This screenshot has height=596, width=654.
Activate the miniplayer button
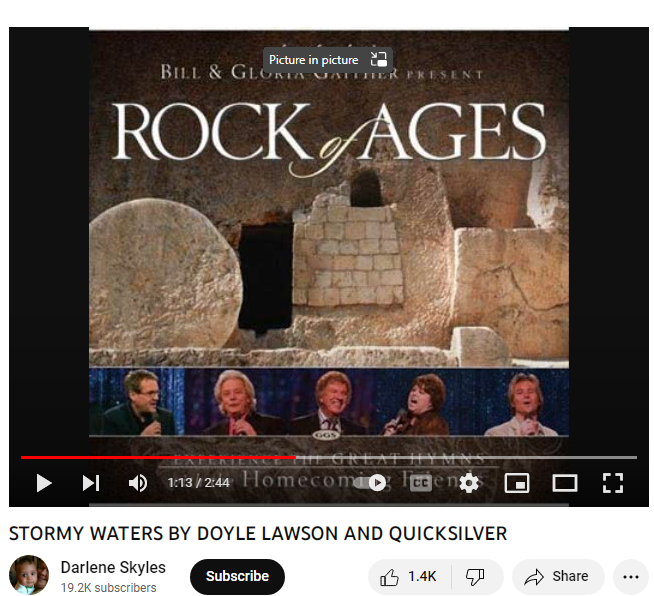[x=517, y=483]
